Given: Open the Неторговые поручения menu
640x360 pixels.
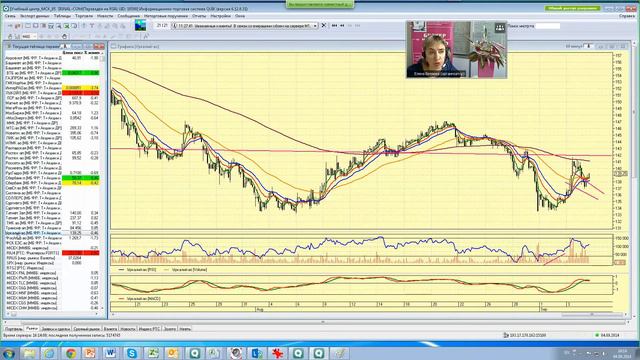Looking at the screenshot, I should click(166, 16).
